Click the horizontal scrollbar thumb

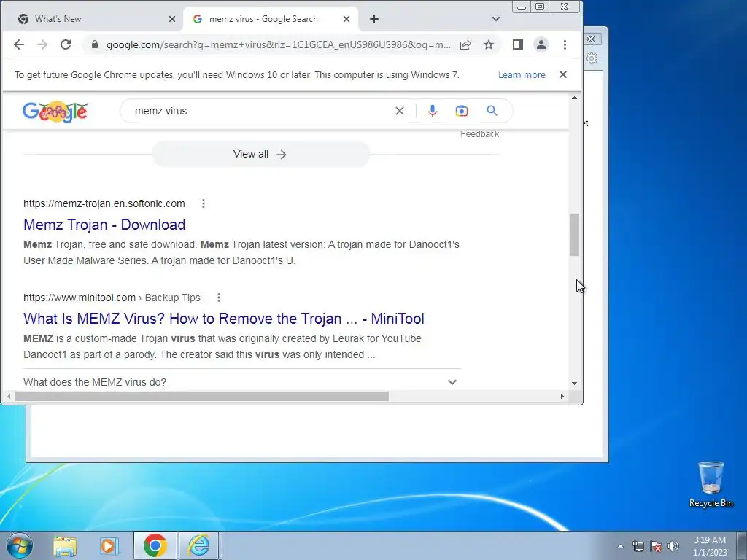[202, 396]
